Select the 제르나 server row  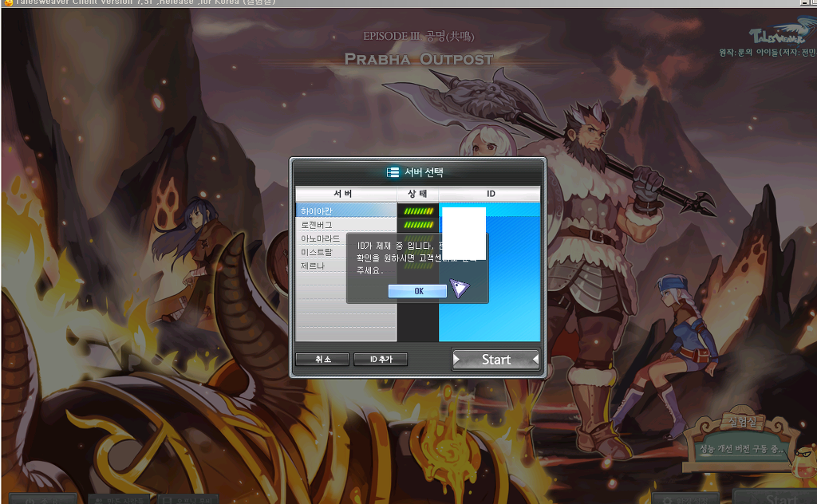coord(321,266)
